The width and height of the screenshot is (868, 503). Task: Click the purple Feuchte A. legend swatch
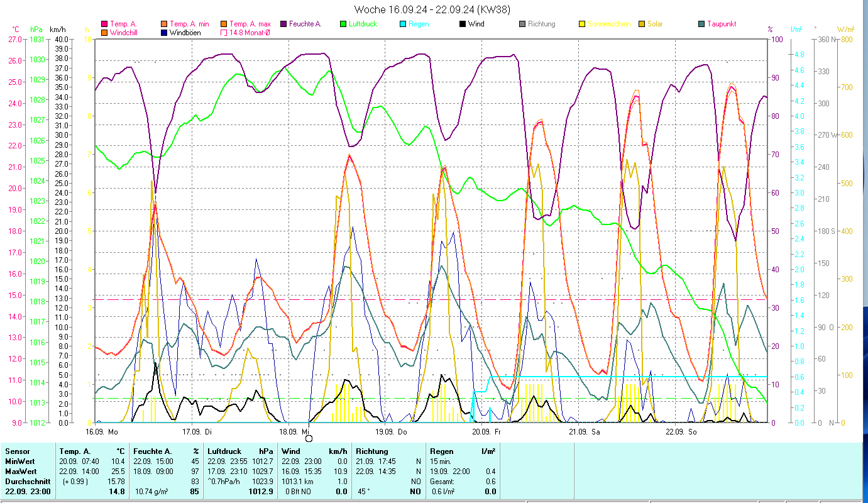283,24
